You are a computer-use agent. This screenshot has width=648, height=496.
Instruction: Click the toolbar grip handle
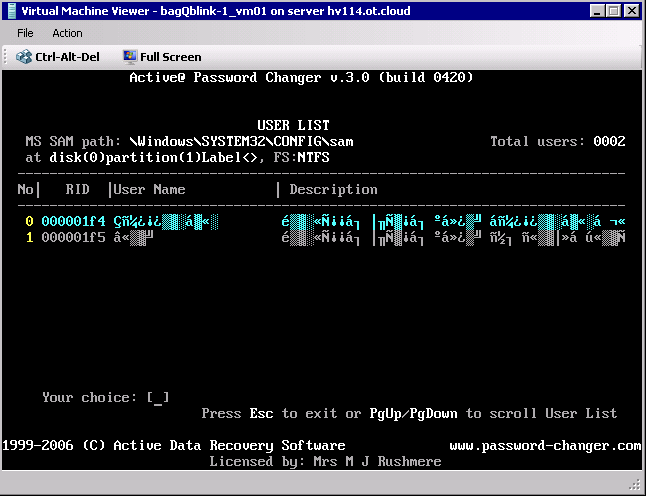(x=5, y=57)
